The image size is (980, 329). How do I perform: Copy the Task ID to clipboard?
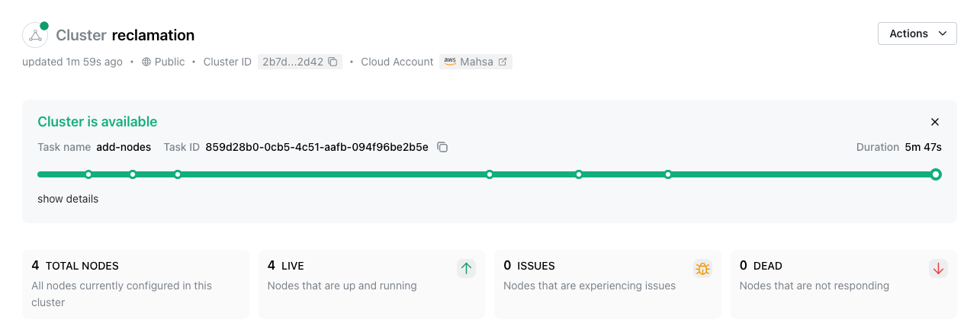pyautogui.click(x=442, y=147)
